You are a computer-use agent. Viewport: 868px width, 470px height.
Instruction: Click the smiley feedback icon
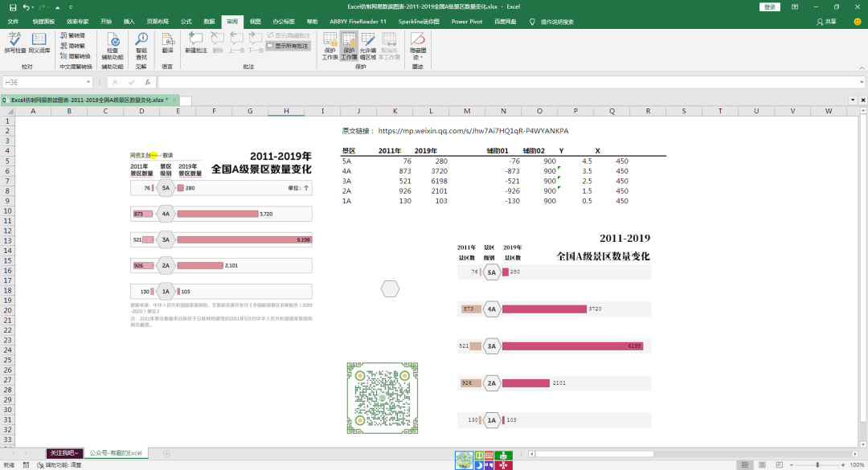tap(858, 22)
